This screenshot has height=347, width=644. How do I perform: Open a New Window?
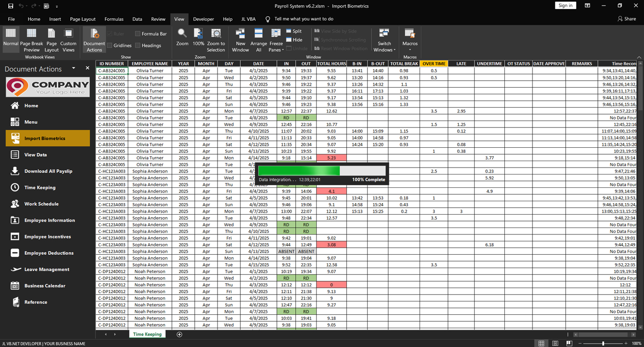point(240,40)
